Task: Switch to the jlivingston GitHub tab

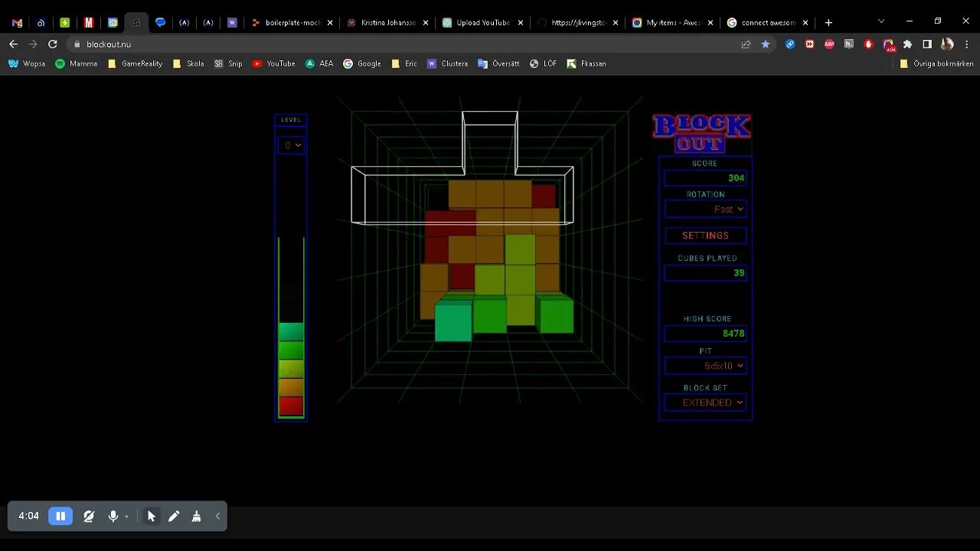Action: coord(578,22)
